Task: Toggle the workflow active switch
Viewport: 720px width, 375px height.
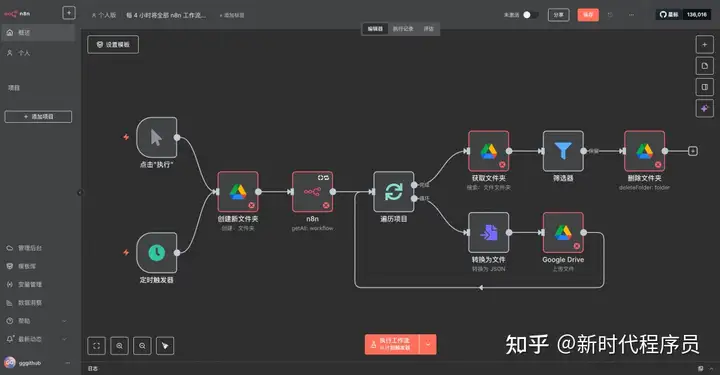Action: 530,15
